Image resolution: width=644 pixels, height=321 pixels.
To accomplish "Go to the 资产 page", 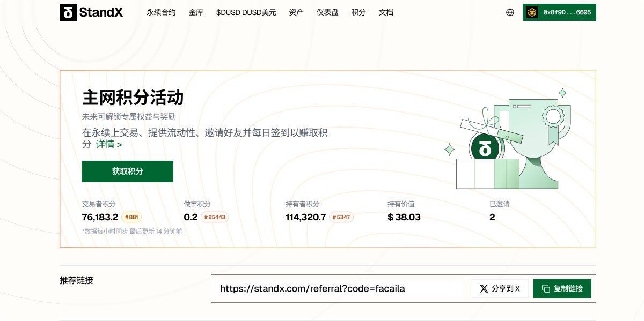I will tap(296, 12).
